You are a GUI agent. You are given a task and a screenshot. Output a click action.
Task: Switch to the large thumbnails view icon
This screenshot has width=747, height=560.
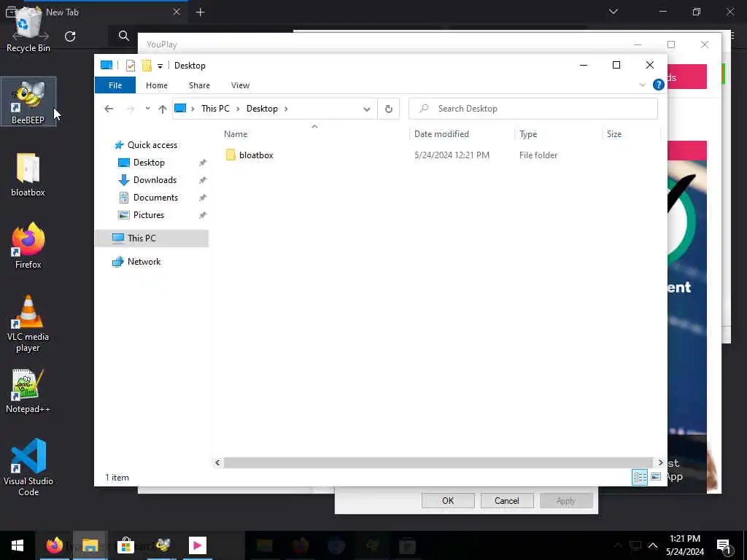point(656,477)
